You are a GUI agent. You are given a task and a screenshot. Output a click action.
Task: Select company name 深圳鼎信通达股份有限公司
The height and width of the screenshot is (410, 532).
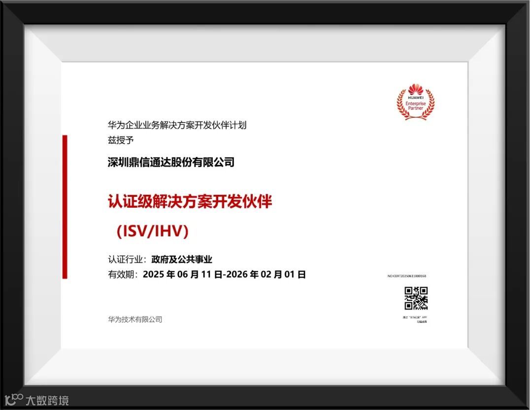171,162
